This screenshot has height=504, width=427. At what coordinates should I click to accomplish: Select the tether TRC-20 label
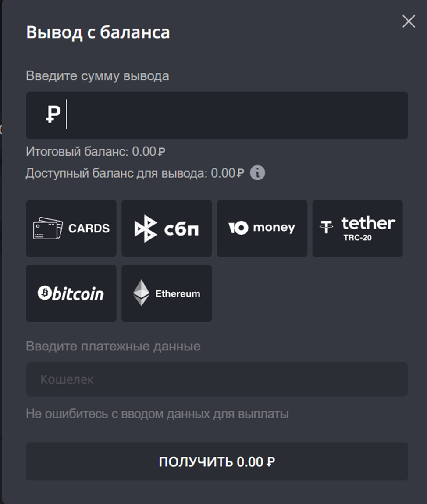tap(368, 229)
